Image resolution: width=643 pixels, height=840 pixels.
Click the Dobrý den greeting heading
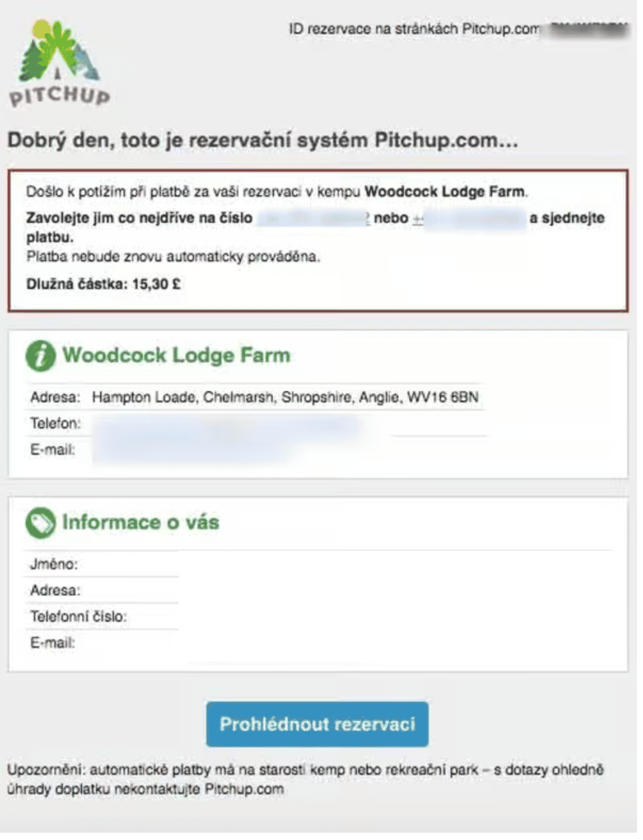(262, 140)
